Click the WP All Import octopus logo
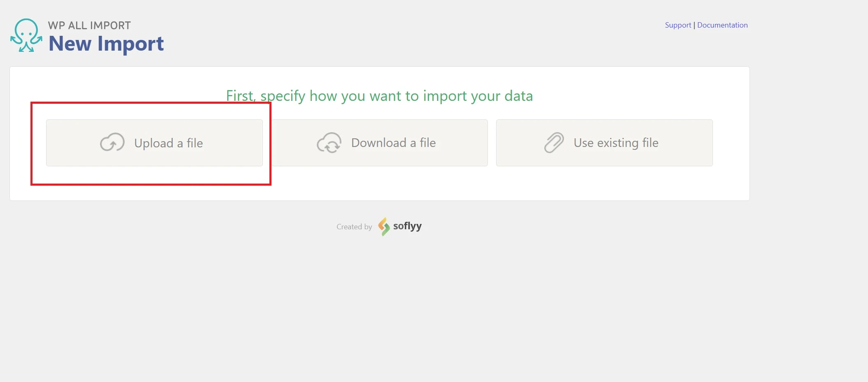 click(x=26, y=35)
